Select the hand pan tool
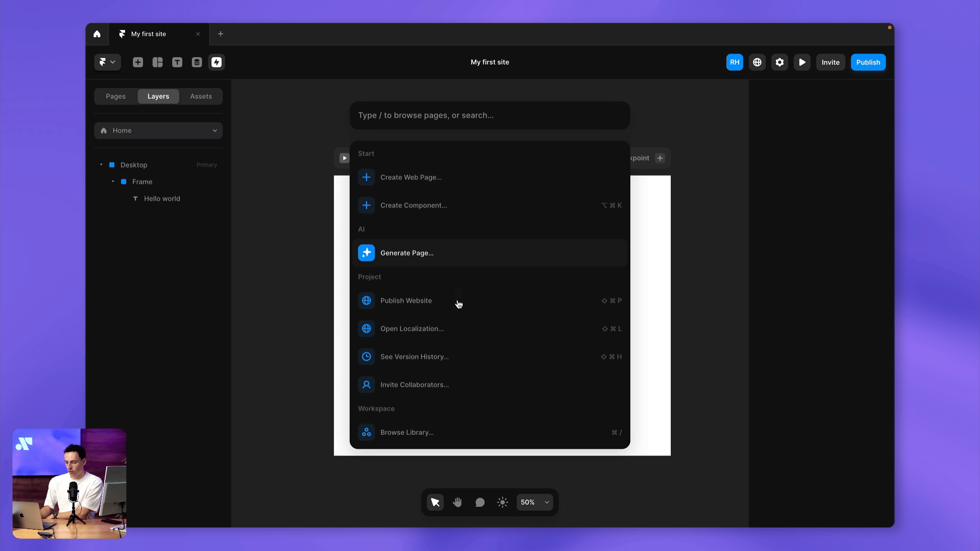 [x=457, y=503]
